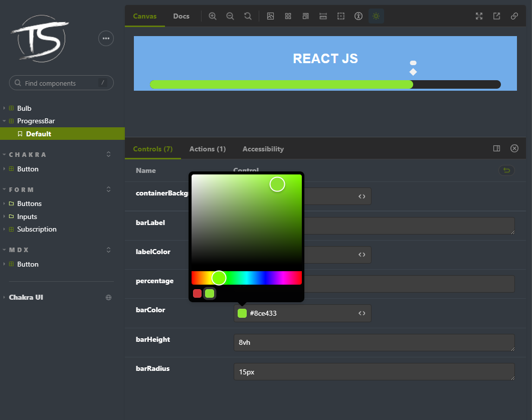Click the barLabel text field
532x420 pixels.
tap(409, 226)
